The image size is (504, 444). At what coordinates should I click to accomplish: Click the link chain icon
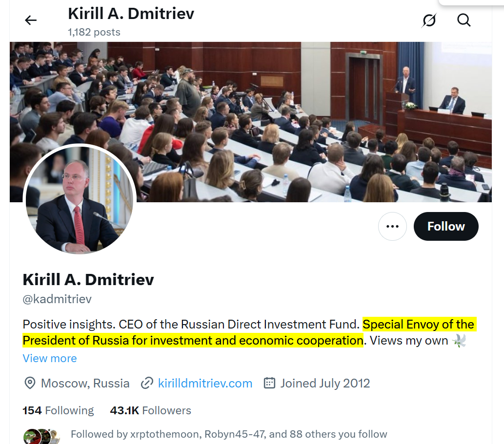(147, 384)
